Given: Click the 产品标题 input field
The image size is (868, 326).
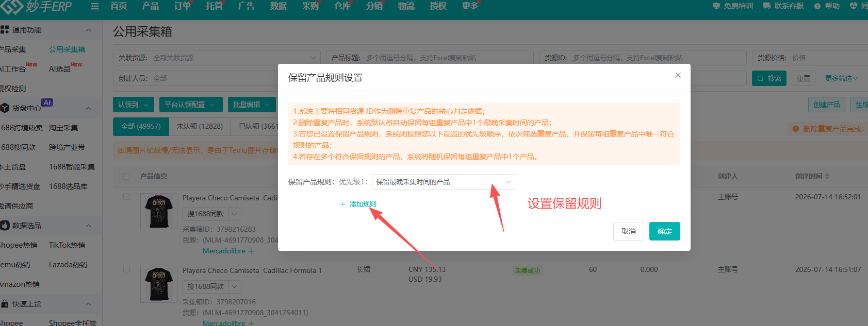Looking at the screenshot, I should [x=430, y=58].
